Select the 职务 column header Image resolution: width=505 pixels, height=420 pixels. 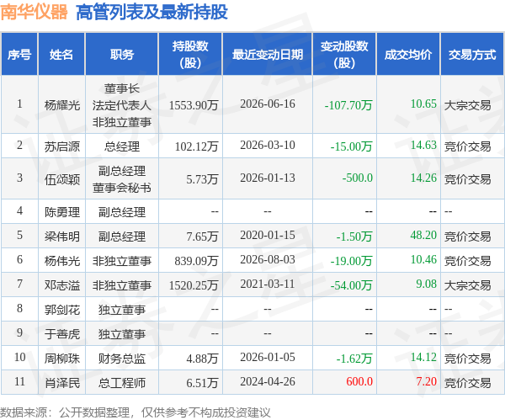(x=122, y=54)
